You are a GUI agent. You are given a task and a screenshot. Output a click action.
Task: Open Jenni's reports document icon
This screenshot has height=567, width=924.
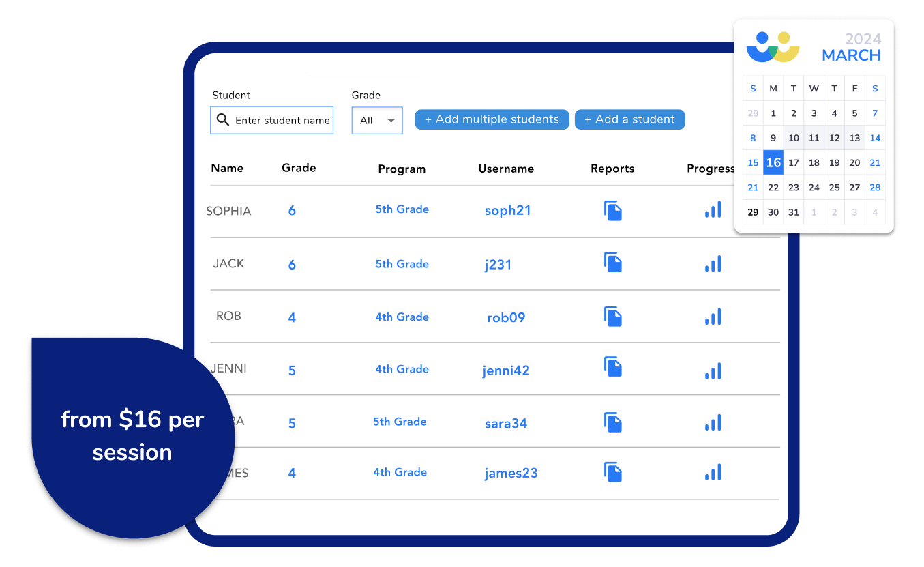[613, 367]
